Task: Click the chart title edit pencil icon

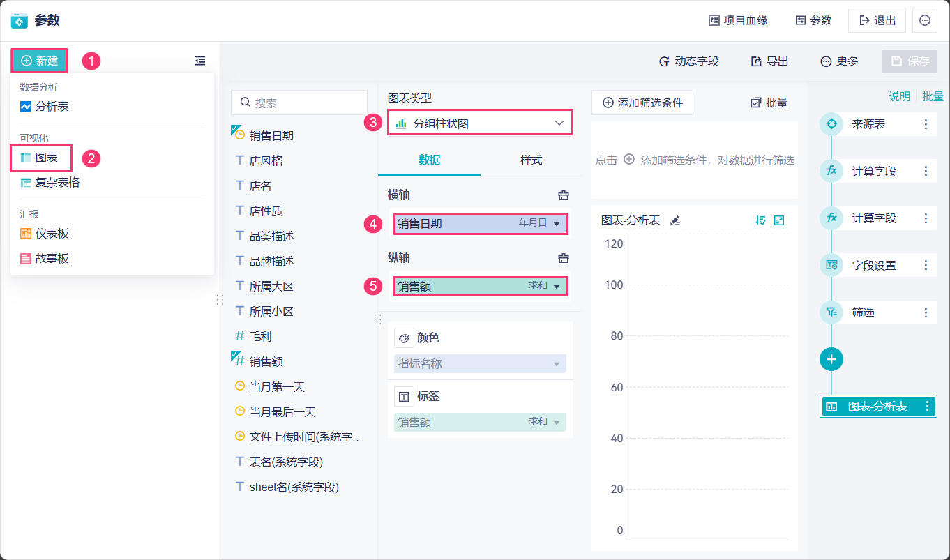Action: (x=674, y=220)
